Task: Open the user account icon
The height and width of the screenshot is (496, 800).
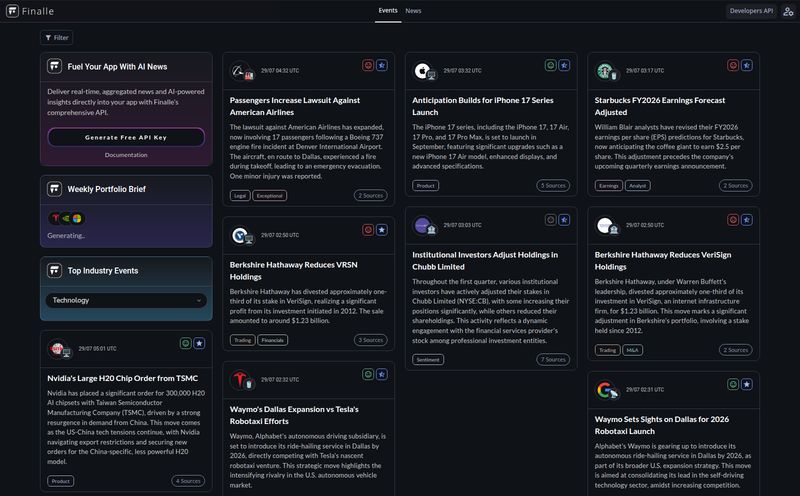Action: tap(788, 11)
